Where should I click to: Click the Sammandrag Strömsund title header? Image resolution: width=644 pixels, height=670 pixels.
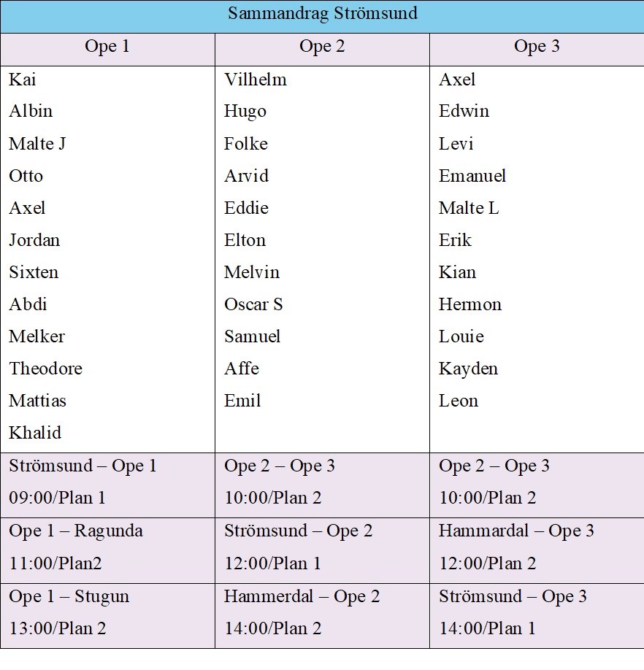[322, 14]
